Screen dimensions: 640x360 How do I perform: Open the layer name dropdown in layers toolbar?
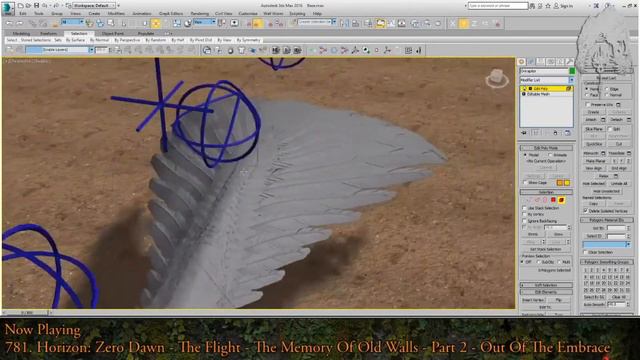(60, 50)
